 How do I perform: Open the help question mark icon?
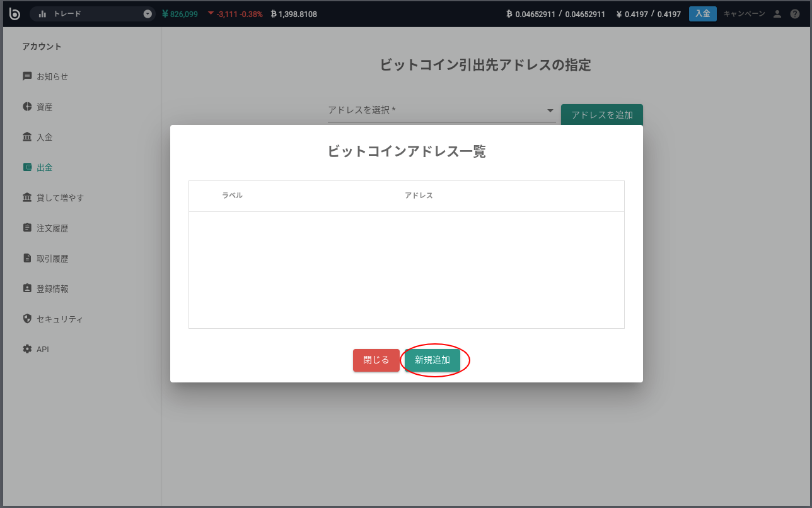pyautogui.click(x=795, y=14)
